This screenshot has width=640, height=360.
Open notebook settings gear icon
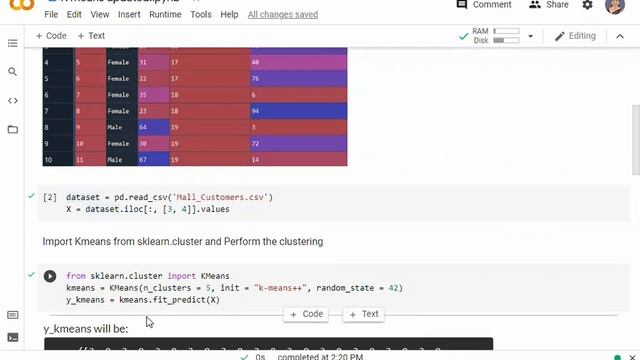[587, 5]
